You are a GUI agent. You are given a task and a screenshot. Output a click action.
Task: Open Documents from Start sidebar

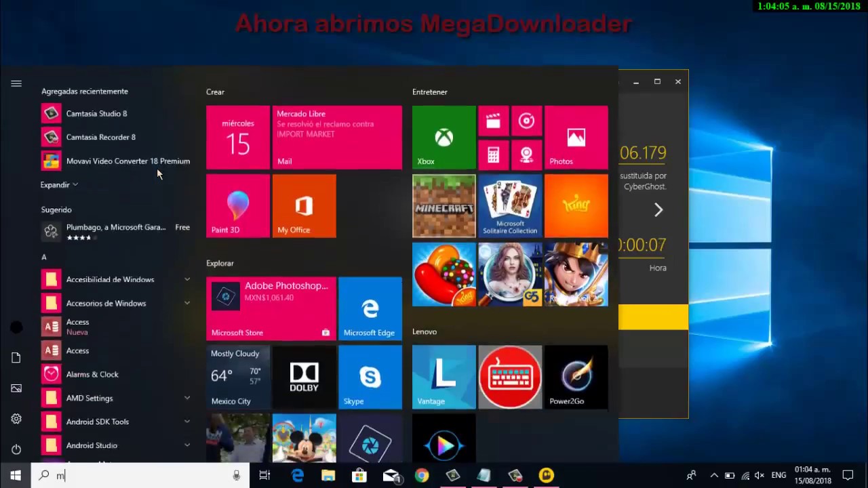(x=16, y=358)
